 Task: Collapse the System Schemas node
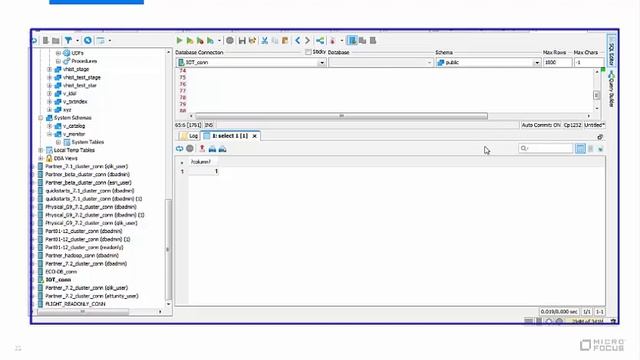(x=41, y=118)
